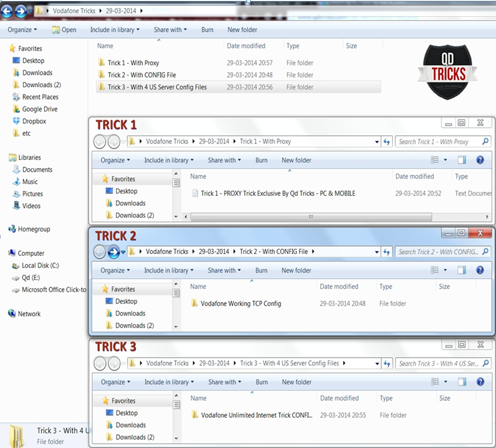This screenshot has width=496, height=448.
Task: Open Music library
Action: pyautogui.click(x=26, y=182)
